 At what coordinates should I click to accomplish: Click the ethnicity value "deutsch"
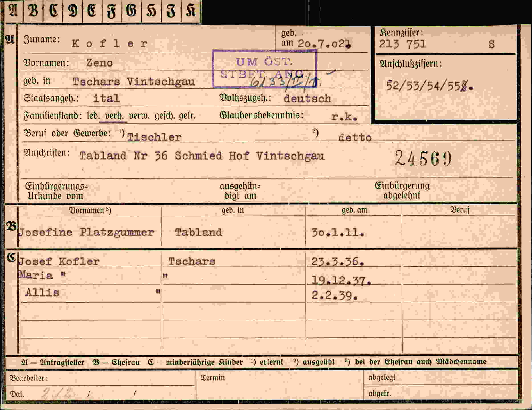[x=307, y=99]
